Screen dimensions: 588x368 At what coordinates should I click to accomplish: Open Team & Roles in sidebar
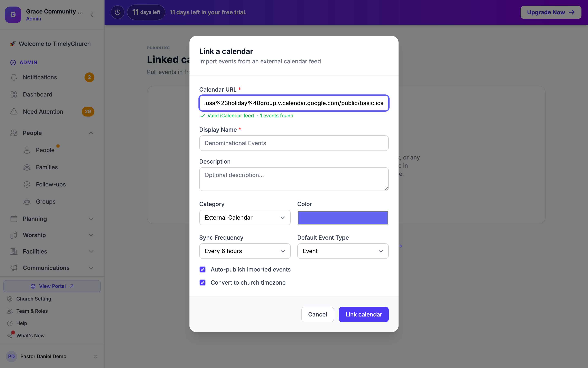coord(32,311)
